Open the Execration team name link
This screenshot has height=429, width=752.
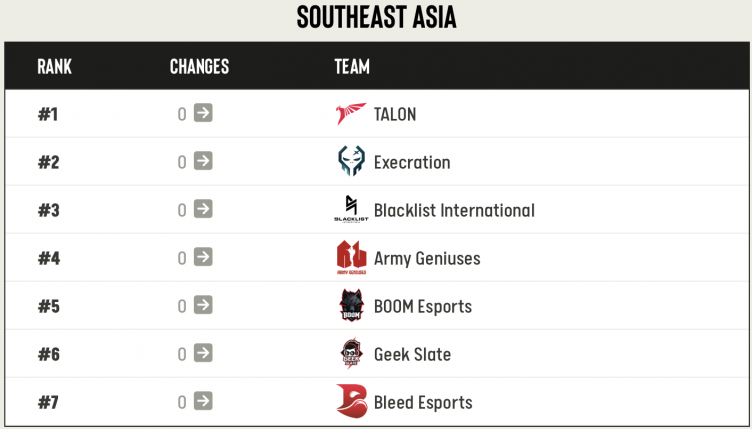pos(412,162)
